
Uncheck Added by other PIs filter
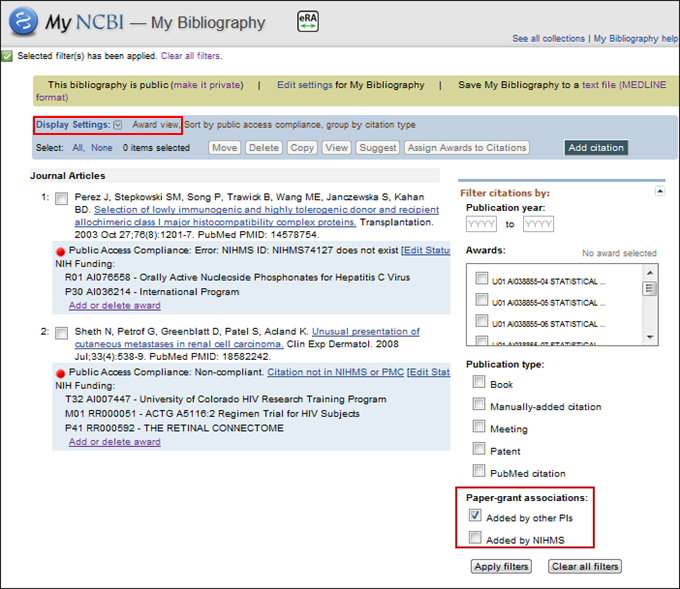click(x=477, y=517)
